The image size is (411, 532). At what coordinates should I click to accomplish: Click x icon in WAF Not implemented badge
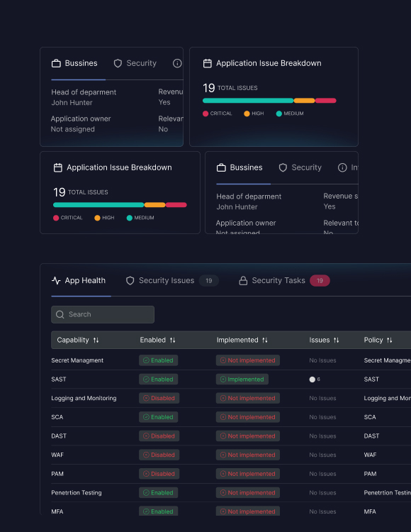[223, 455]
